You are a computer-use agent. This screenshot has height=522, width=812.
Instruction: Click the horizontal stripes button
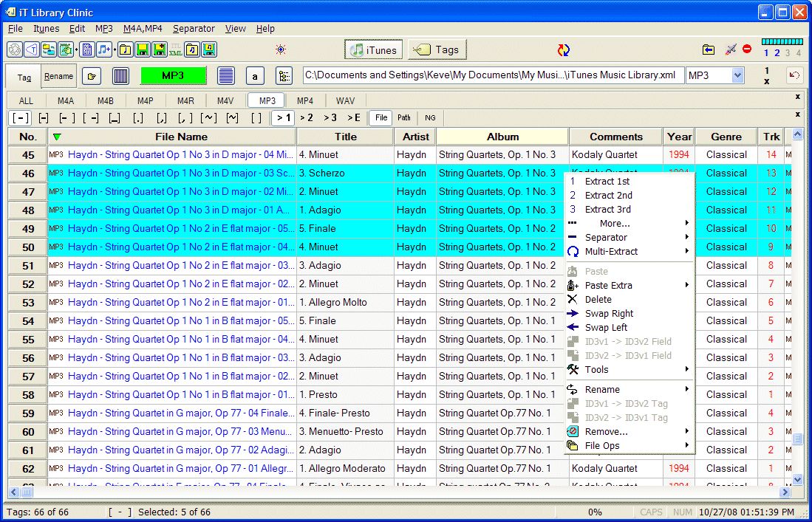click(226, 76)
